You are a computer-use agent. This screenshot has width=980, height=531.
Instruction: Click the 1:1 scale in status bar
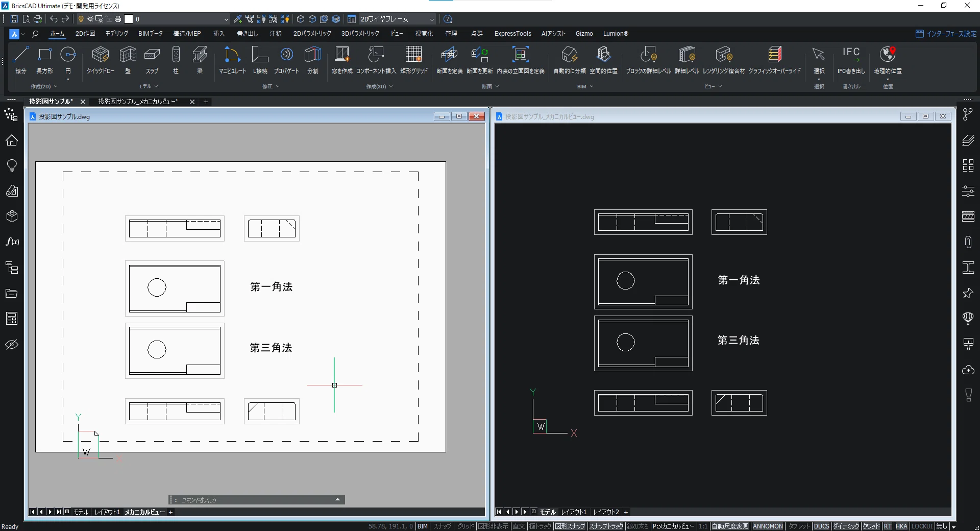(x=703, y=526)
